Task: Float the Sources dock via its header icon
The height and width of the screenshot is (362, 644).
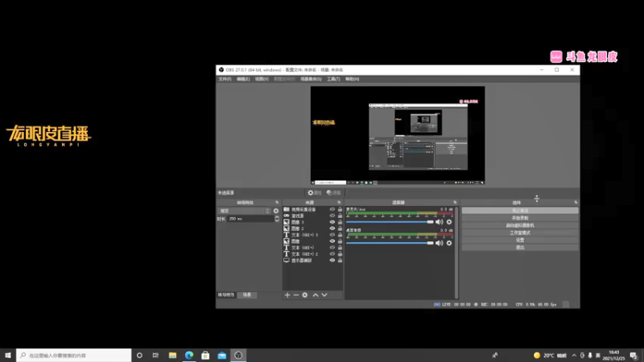Action: pyautogui.click(x=339, y=203)
